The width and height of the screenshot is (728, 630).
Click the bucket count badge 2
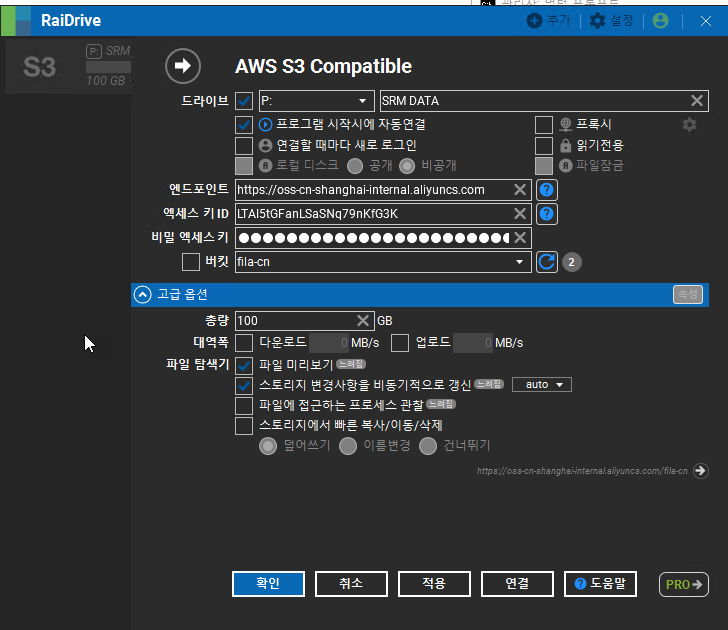pos(572,262)
